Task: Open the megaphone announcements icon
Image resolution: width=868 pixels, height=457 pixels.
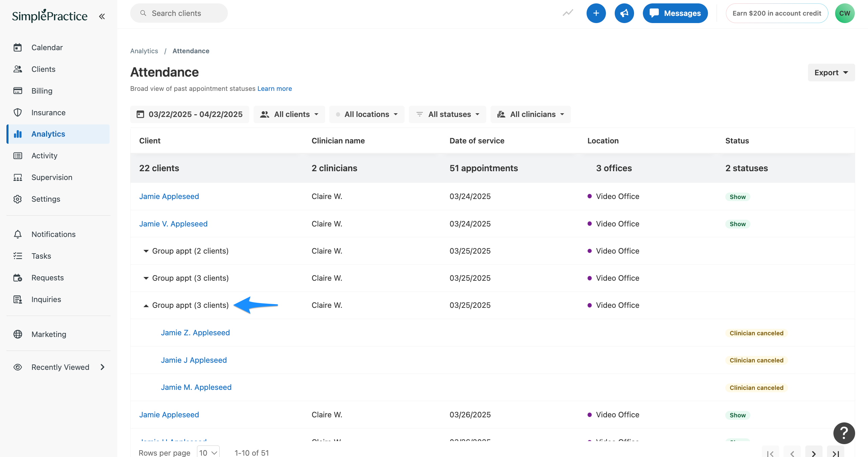Action: (624, 13)
